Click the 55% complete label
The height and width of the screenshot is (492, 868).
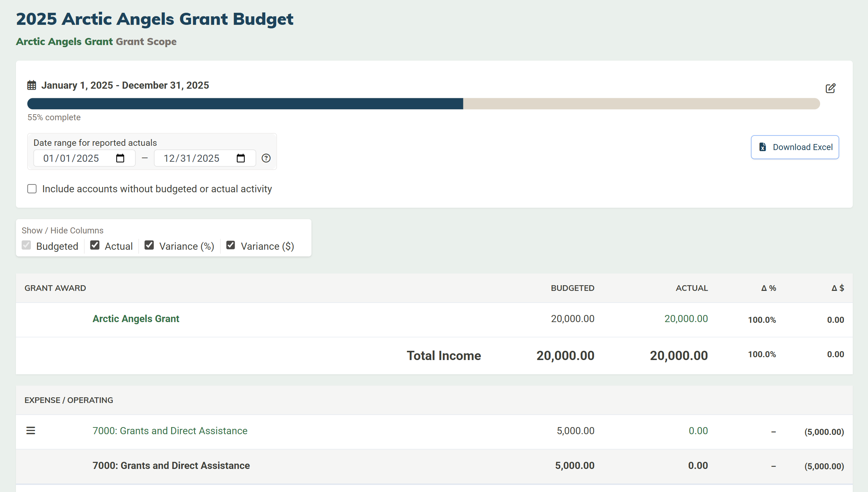(54, 117)
